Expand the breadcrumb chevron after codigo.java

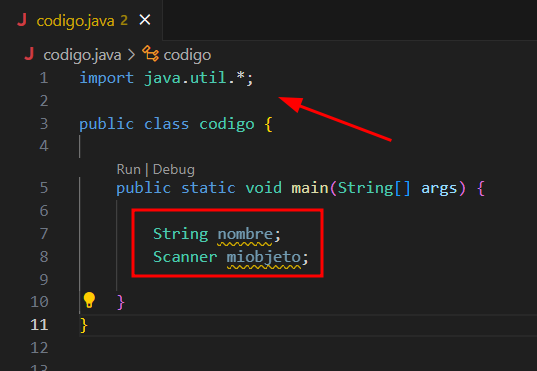[131, 55]
